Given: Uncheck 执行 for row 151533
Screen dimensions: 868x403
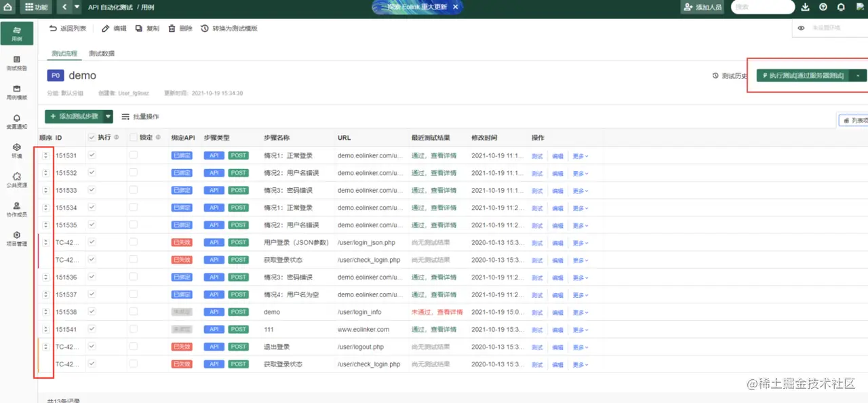Looking at the screenshot, I should tap(92, 190).
